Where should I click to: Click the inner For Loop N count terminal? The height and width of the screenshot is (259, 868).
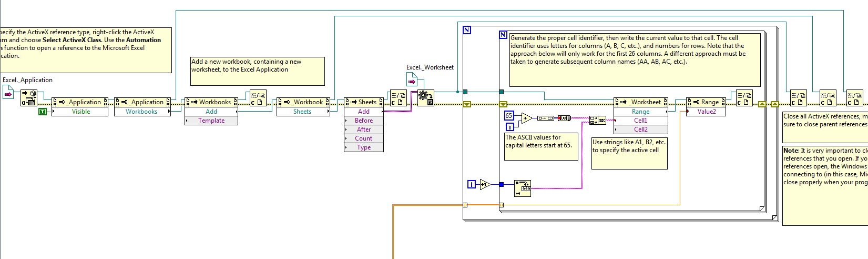pos(503,35)
